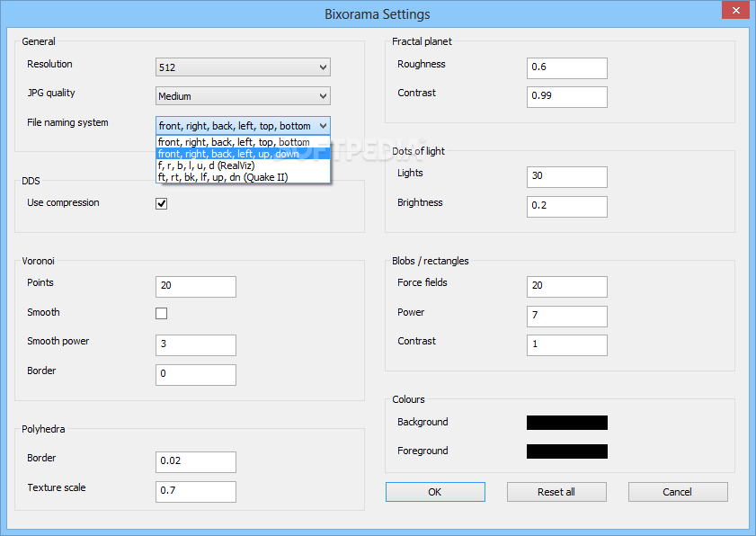Click the Reset all button

[x=556, y=492]
